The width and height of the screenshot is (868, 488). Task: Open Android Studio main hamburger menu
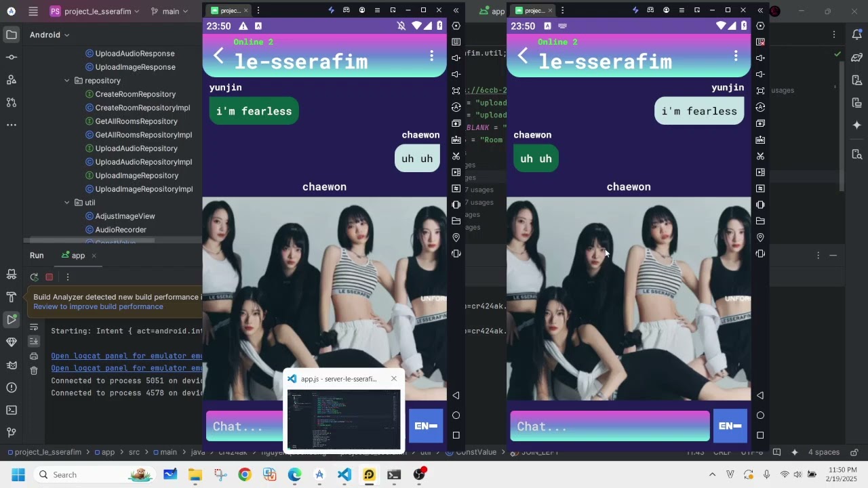click(33, 12)
